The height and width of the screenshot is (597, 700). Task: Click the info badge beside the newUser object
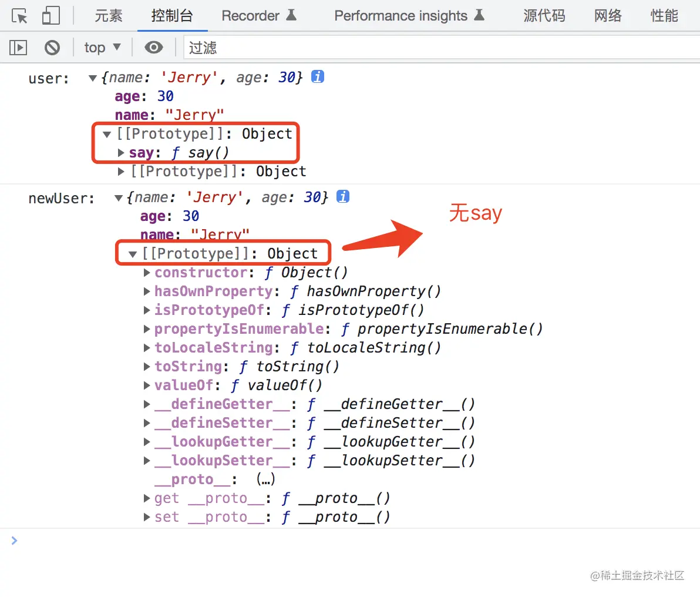coord(343,196)
